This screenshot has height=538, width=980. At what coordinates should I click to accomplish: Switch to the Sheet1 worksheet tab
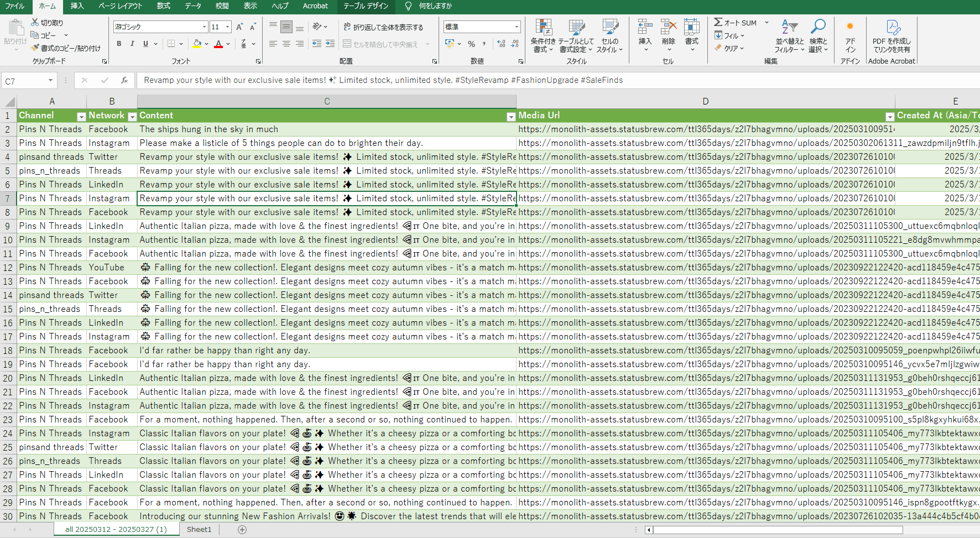click(x=199, y=529)
